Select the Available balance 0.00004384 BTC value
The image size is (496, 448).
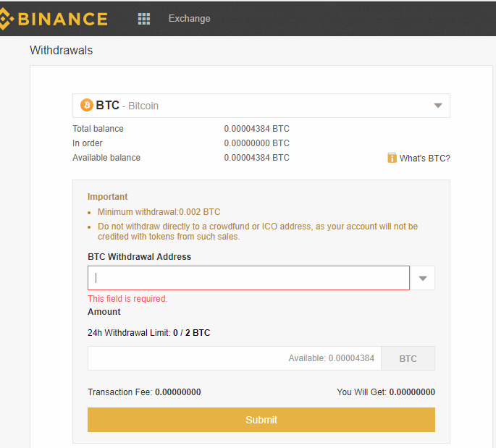pos(256,158)
